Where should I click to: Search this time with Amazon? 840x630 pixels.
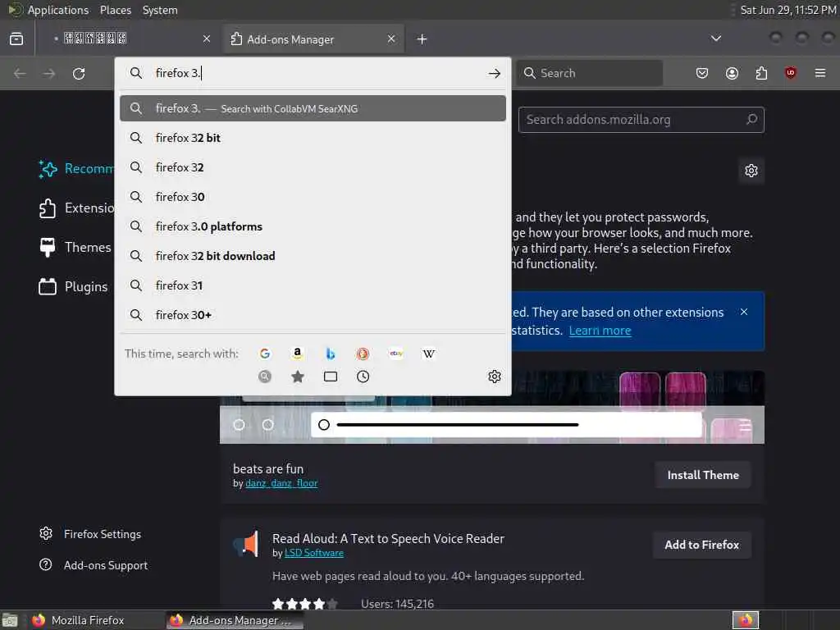pos(297,354)
